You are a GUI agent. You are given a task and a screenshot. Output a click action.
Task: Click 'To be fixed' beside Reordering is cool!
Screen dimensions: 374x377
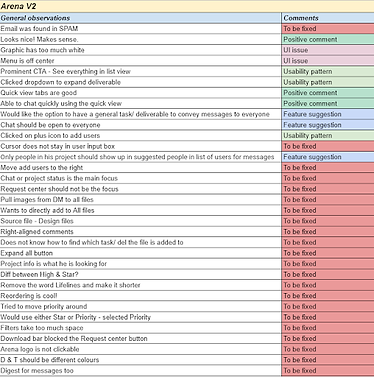(x=328, y=295)
